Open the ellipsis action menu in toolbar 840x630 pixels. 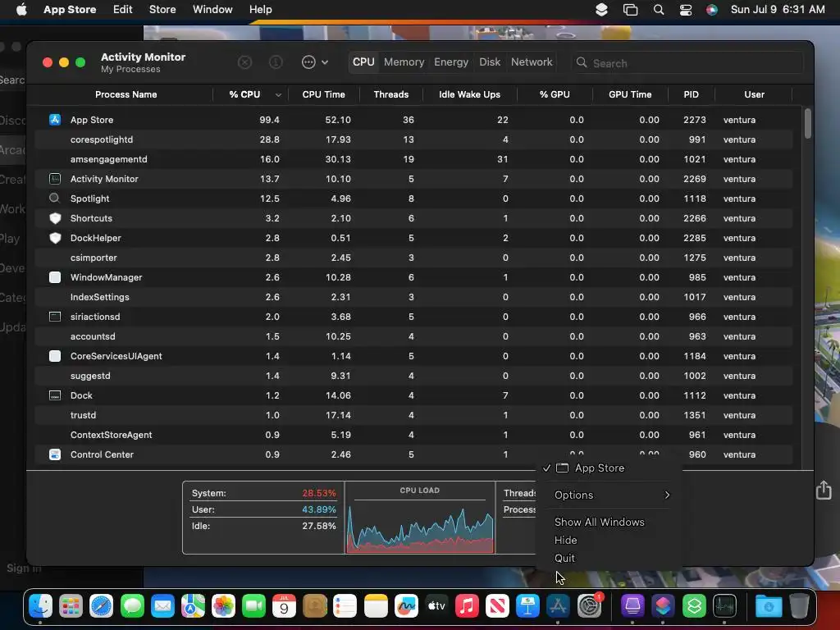[x=315, y=62]
